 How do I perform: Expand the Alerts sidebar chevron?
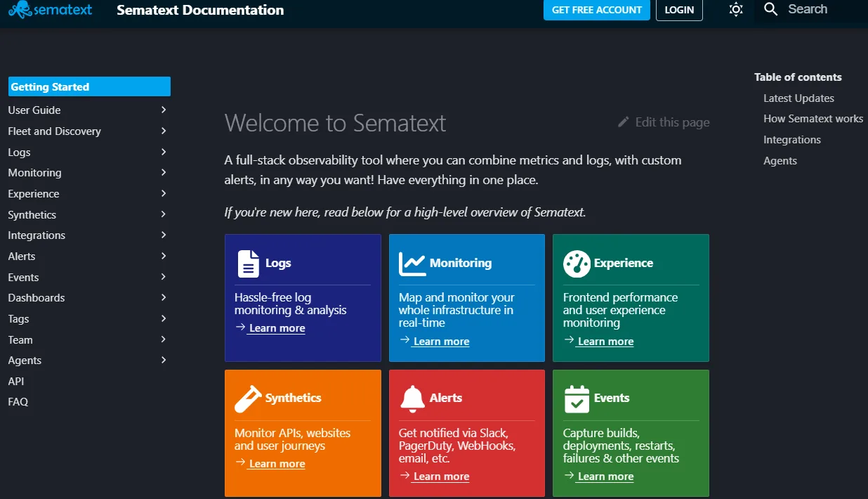(x=164, y=256)
